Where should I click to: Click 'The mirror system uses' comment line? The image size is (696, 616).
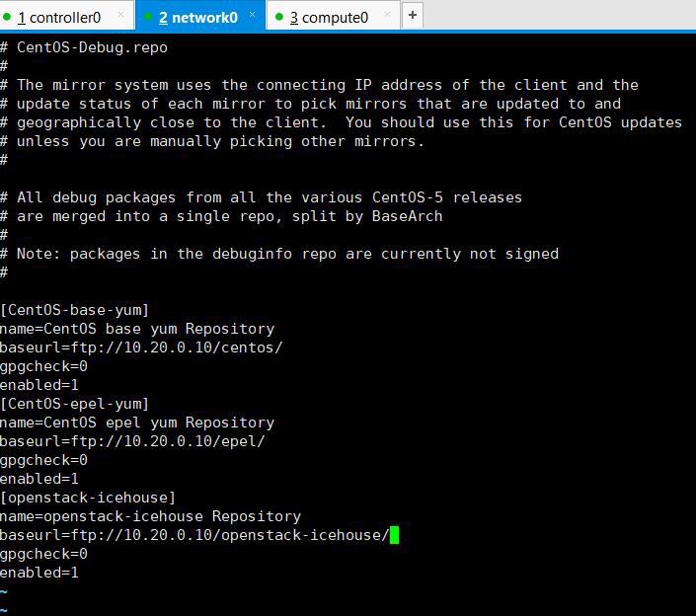point(319,85)
